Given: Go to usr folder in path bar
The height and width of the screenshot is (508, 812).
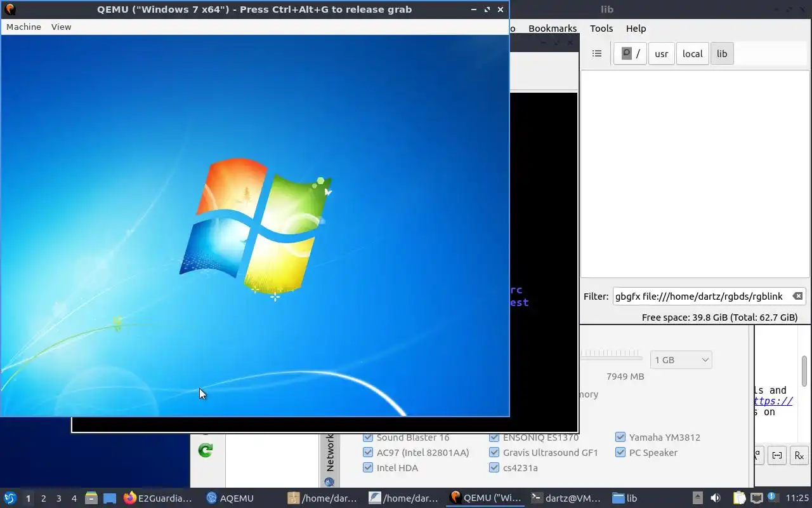Looking at the screenshot, I should pos(661,53).
